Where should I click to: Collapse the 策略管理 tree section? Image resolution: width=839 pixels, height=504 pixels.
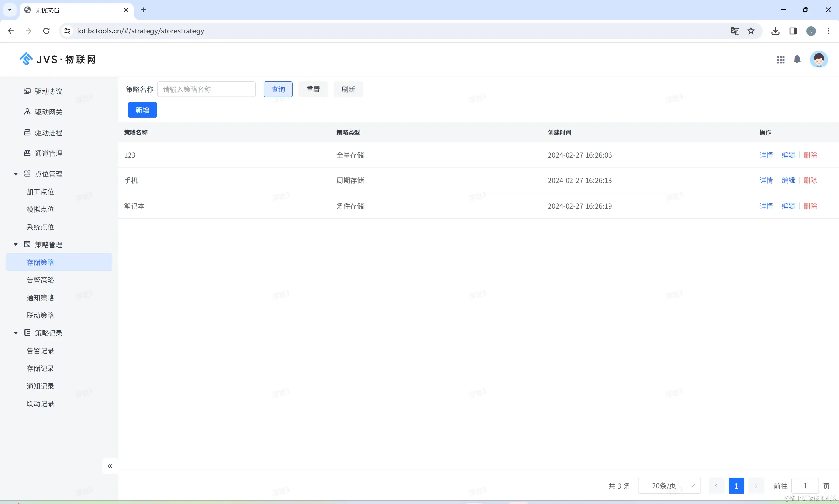tap(16, 245)
